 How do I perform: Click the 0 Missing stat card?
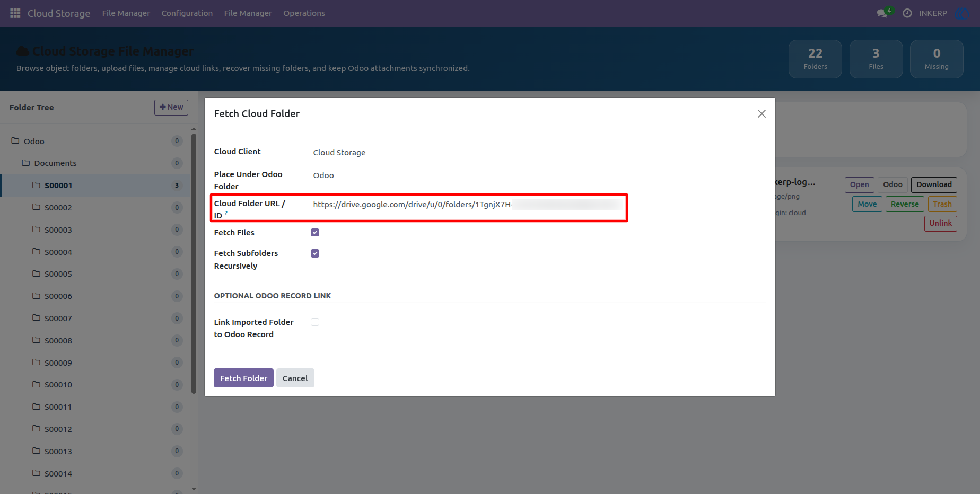tap(937, 59)
